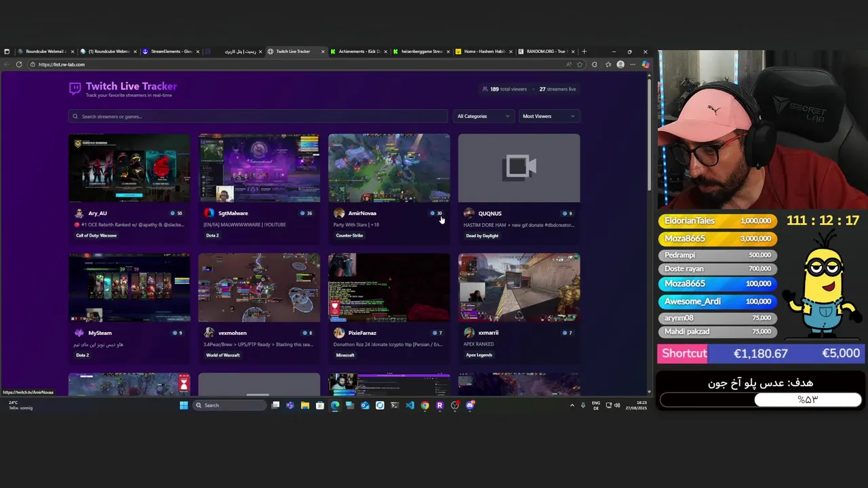Open the browser profile icon

coord(620,64)
